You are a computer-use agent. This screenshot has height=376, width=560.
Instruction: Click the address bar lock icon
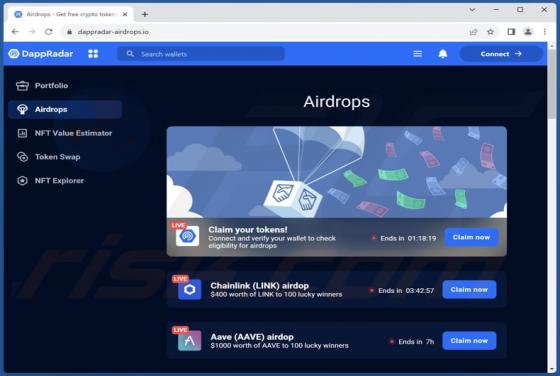click(70, 32)
